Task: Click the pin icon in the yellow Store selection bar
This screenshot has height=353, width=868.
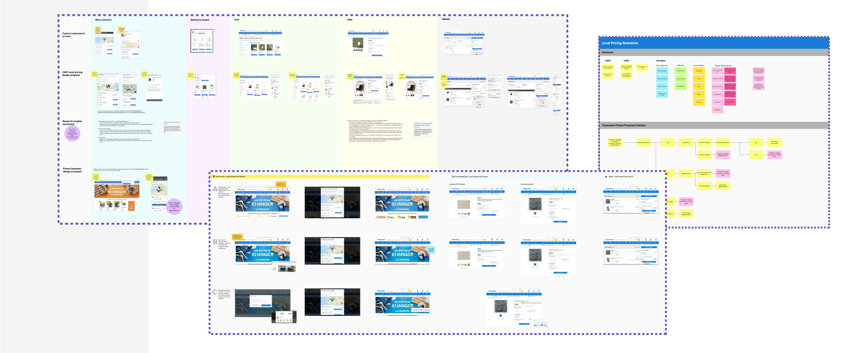Action: tap(214, 177)
